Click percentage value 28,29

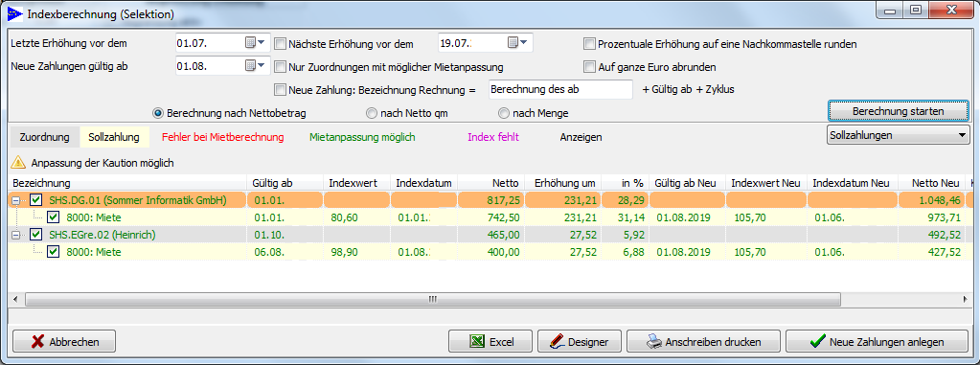tap(630, 200)
